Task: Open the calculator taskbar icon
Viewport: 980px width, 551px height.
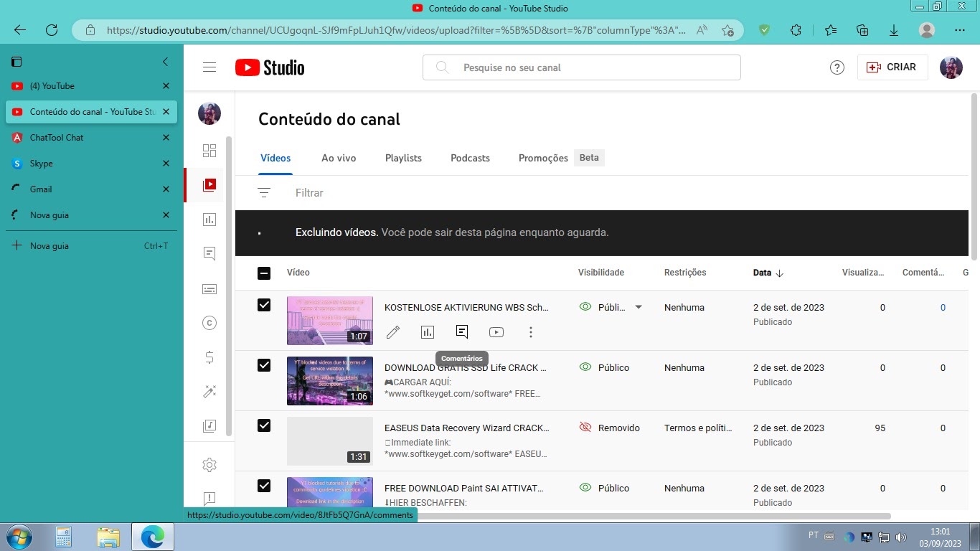Action: tap(64, 537)
